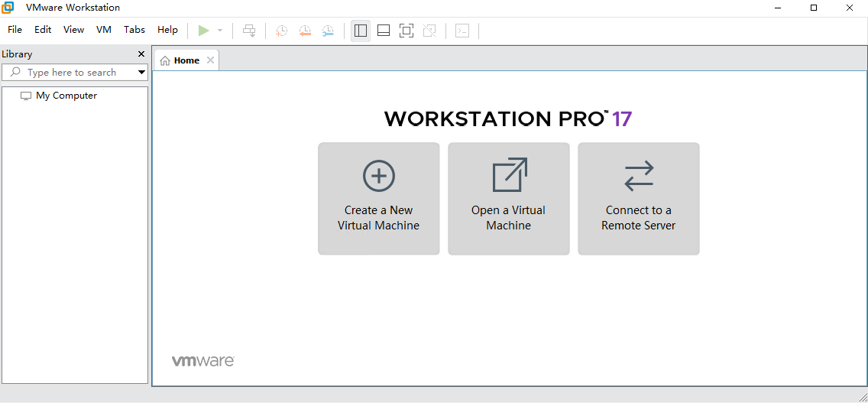Click Revert to snapshot toolbar icon
Image resolution: width=868 pixels, height=403 pixels.
point(305,31)
